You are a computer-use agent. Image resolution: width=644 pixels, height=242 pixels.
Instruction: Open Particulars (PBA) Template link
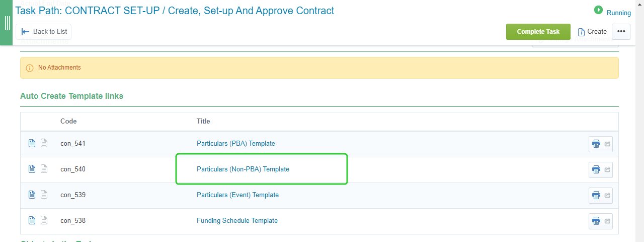click(x=236, y=143)
